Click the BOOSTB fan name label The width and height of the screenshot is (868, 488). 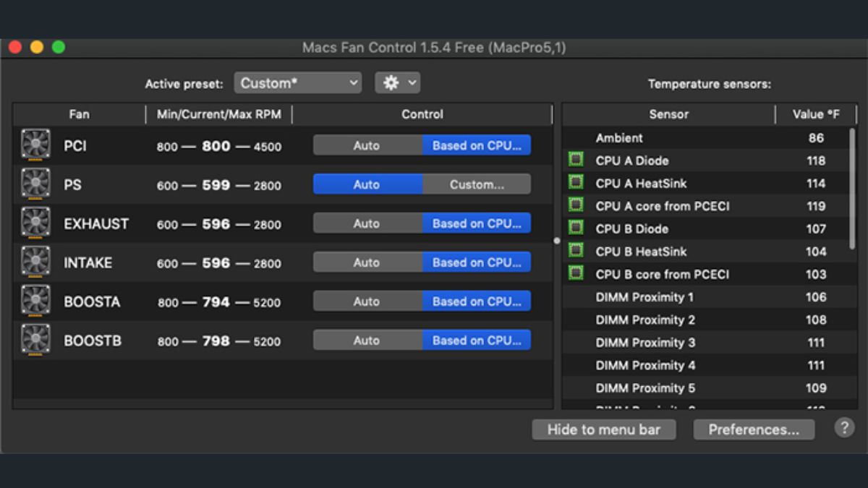(x=93, y=341)
